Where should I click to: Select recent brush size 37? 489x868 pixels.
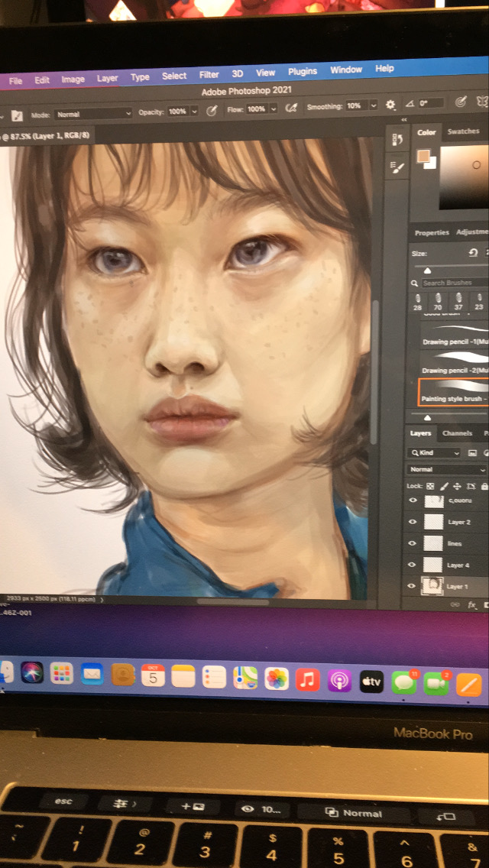[458, 301]
